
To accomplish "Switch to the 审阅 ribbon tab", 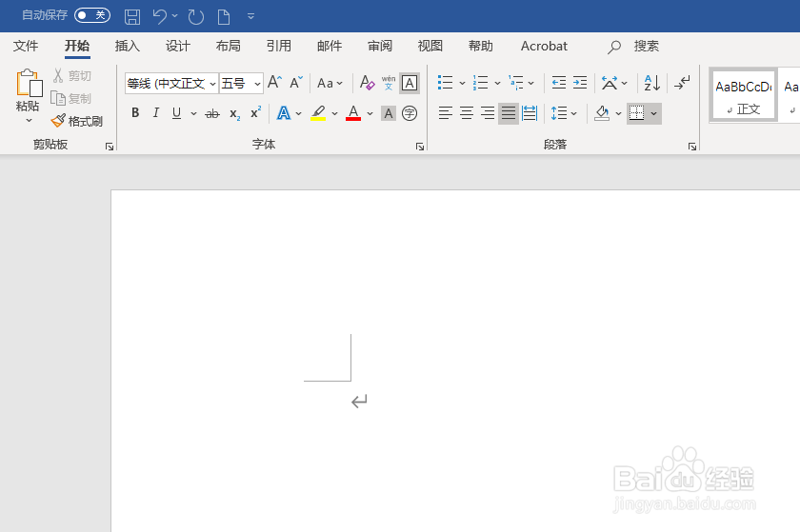I will [x=380, y=46].
